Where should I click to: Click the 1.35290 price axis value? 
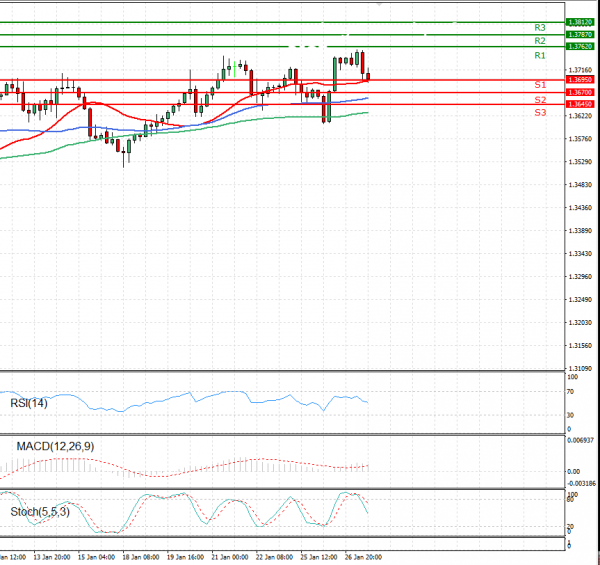580,161
